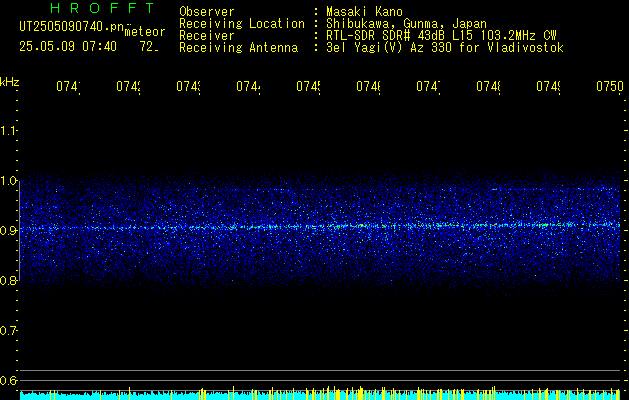This screenshot has height=400, width=629.
Task: Click the observer name Masaki Kano
Action: click(364, 11)
